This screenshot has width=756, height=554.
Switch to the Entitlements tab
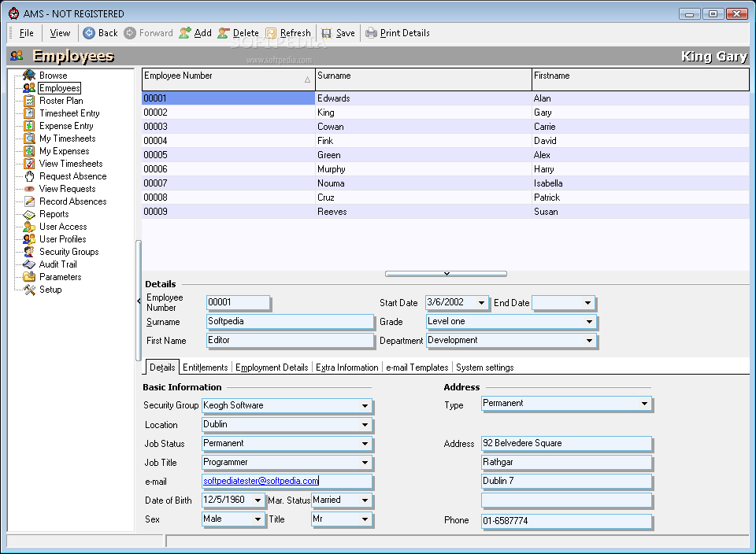[205, 367]
